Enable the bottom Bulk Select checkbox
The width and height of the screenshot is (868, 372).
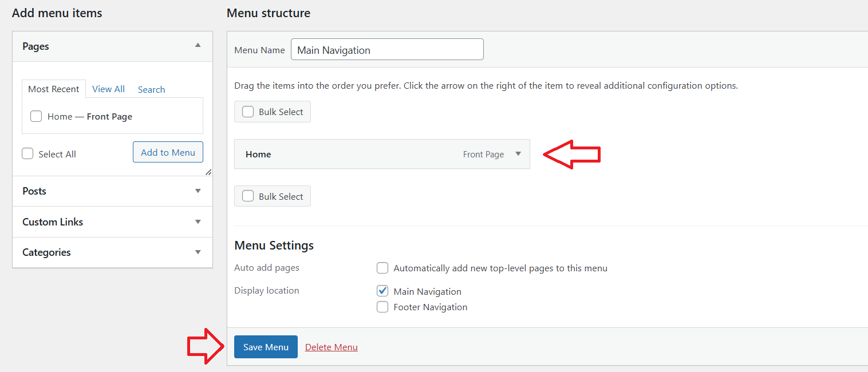click(248, 196)
